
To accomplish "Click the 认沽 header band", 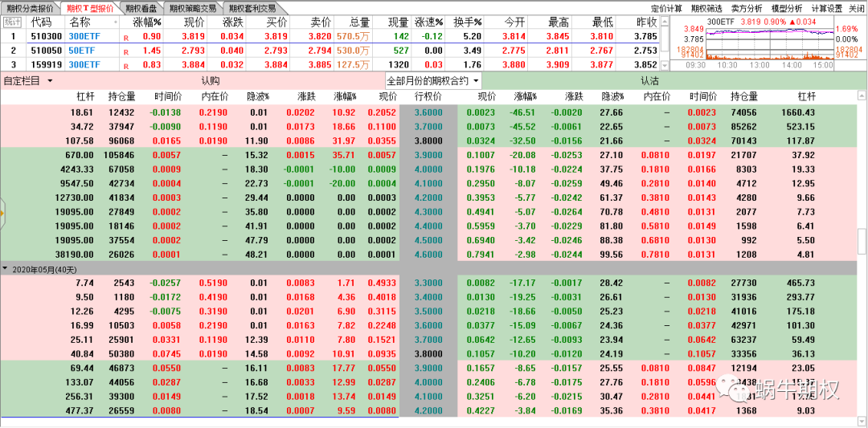I will coord(649,81).
